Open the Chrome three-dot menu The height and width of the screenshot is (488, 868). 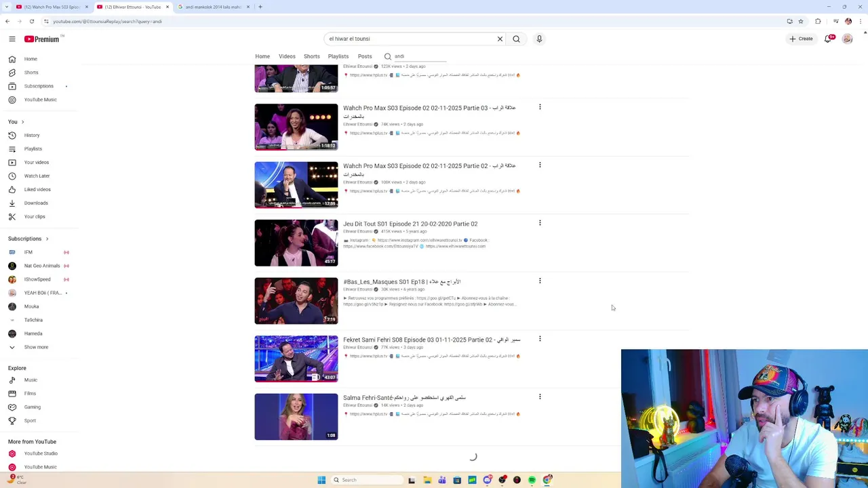point(861,21)
